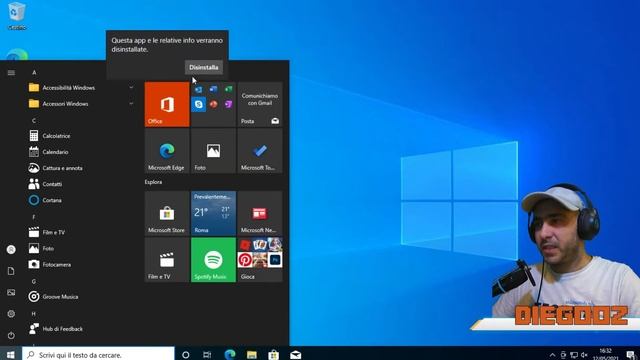Open the notification center icon
This screenshot has height=360, width=640.
[x=631, y=355]
